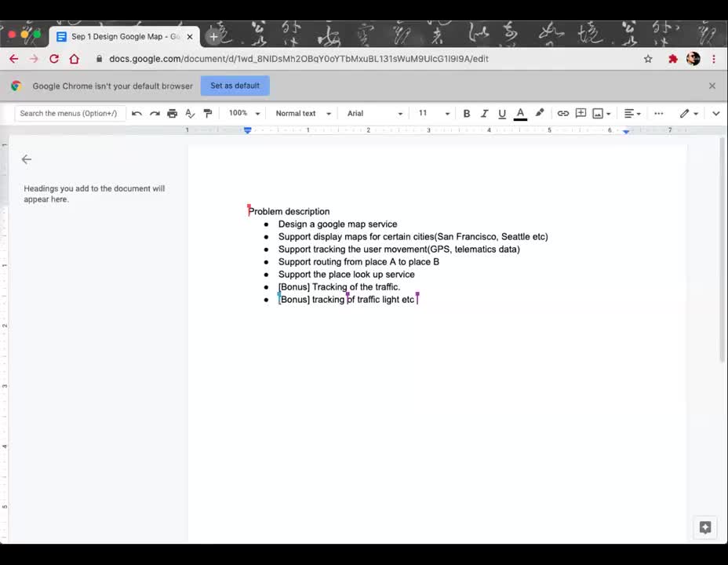
Task: Open the red extensions puzzle icon
Action: 673,59
